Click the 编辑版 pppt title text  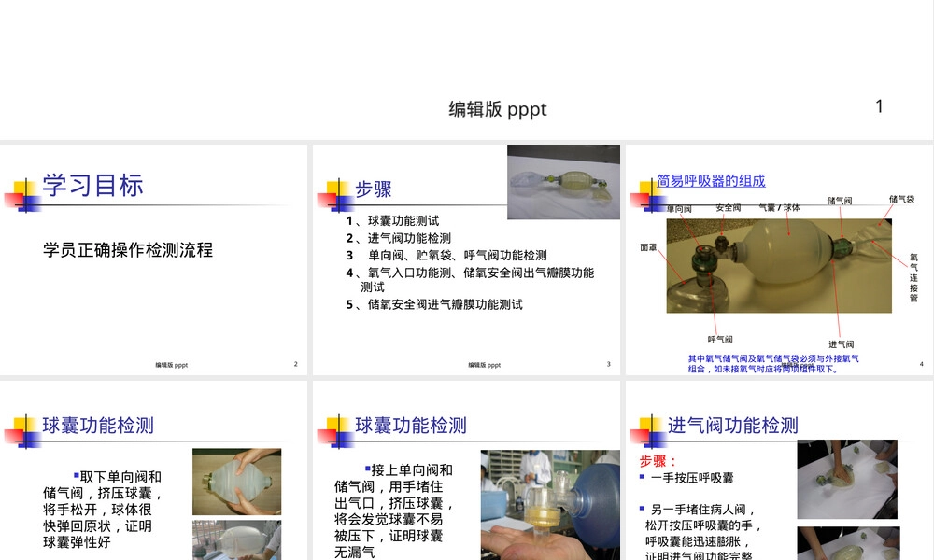pyautogui.click(x=498, y=109)
